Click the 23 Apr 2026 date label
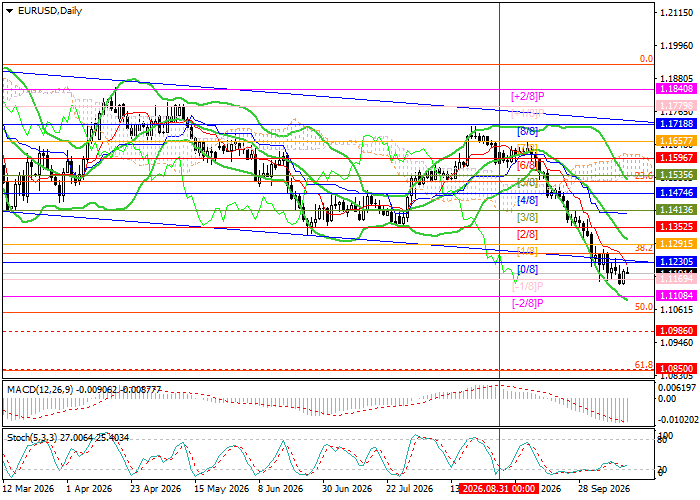 point(156,489)
